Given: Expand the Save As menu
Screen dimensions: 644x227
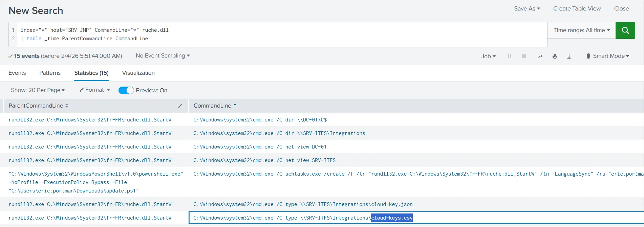Looking at the screenshot, I should (x=527, y=9).
